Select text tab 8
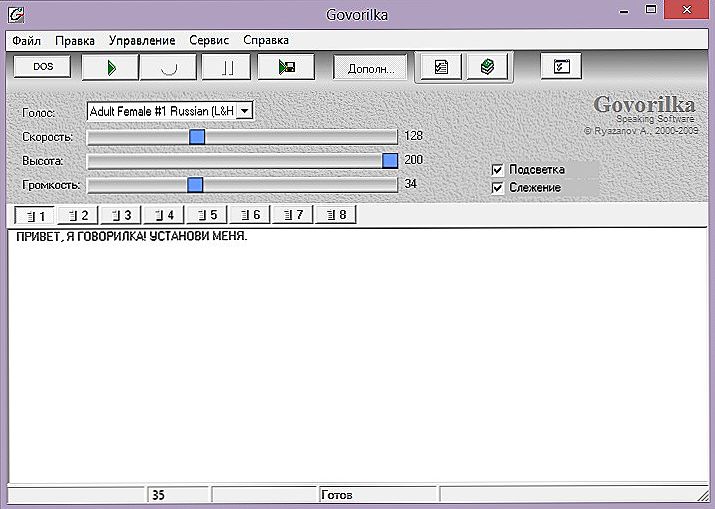This screenshot has height=509, width=715. click(x=335, y=215)
